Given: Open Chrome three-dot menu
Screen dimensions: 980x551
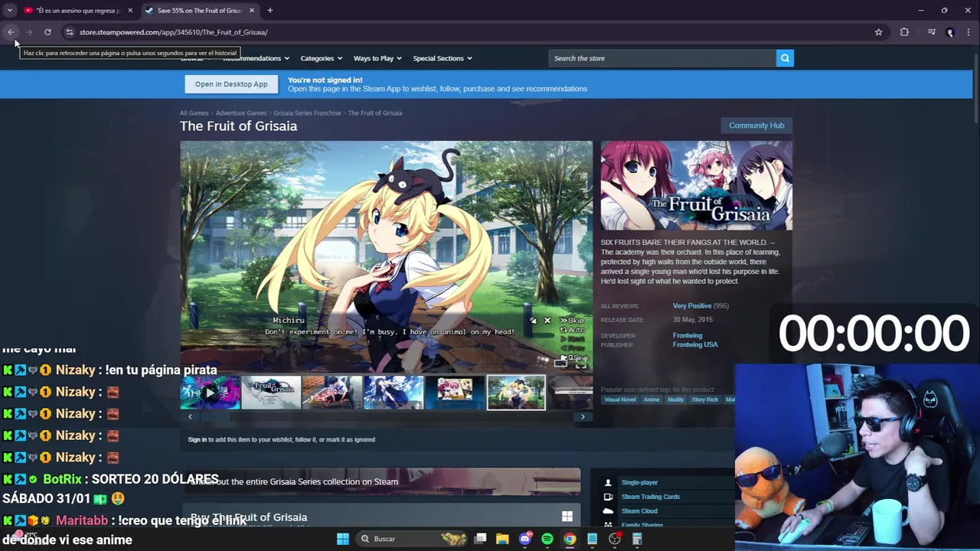Looking at the screenshot, I should click(969, 32).
